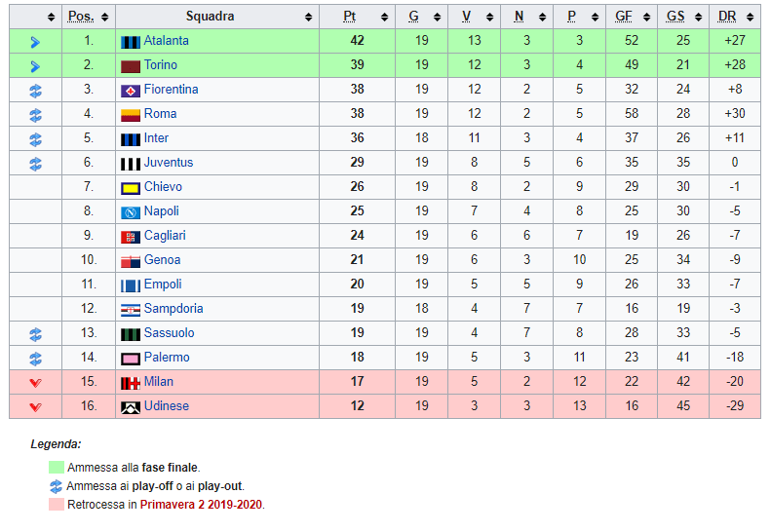771x532 pixels.
Task: Open the Inter team link
Action: pos(156,138)
